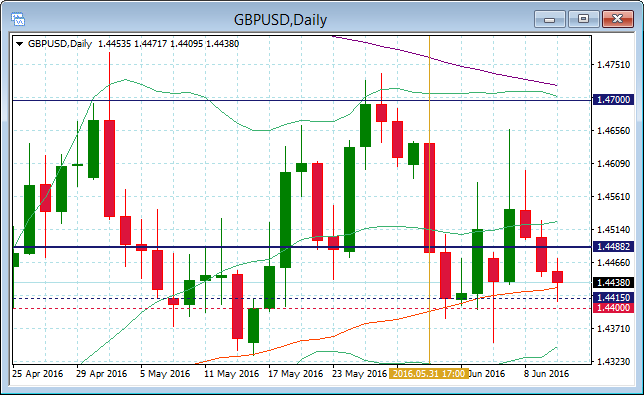Screen dimensions: 644x395
Task: Click the 1.43230 price scale value
Action: tap(613, 361)
